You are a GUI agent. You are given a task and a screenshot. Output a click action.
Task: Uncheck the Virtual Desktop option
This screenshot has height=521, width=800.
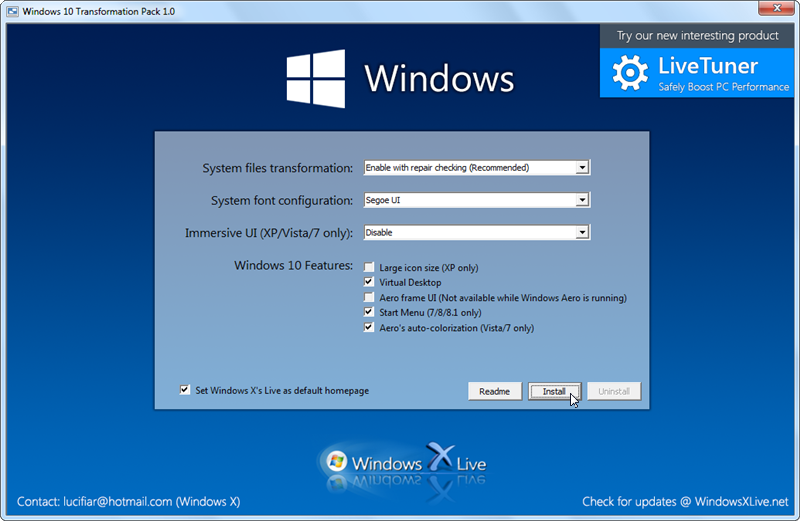(x=369, y=283)
